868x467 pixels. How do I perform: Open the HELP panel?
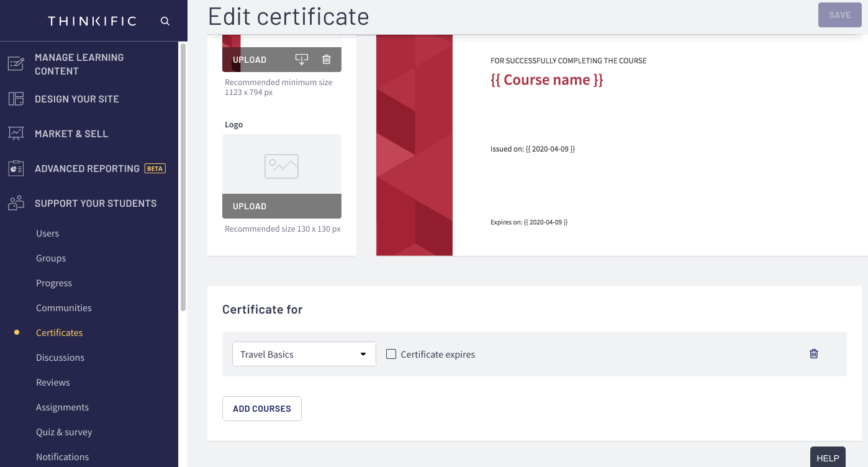(827, 458)
